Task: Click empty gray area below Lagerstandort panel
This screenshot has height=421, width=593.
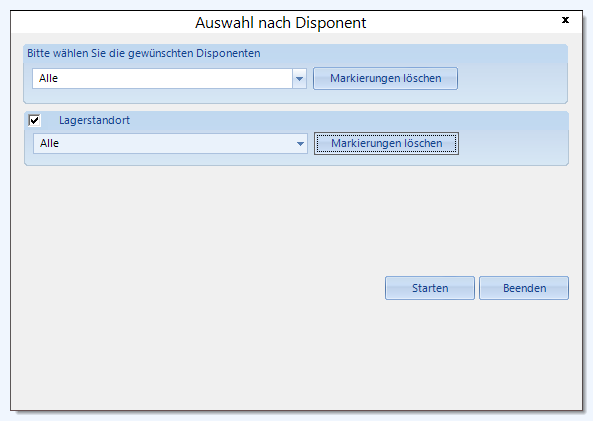Action: (x=227, y=219)
